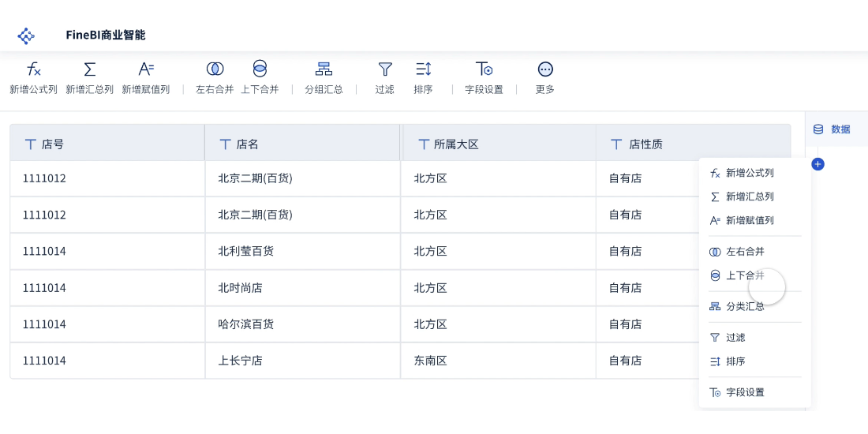Screen dimensions: 868x434
Task: Click the FineBI logo icon
Action: pyautogui.click(x=26, y=36)
